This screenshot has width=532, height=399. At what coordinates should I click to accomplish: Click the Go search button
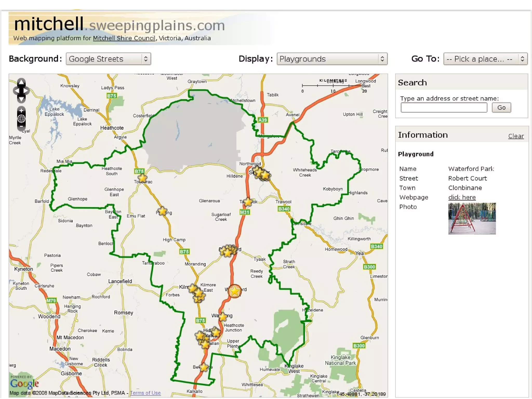pos(501,108)
